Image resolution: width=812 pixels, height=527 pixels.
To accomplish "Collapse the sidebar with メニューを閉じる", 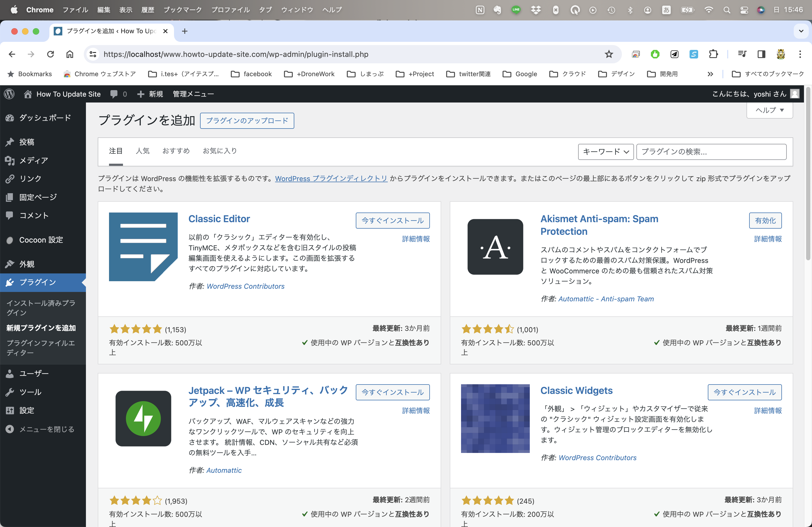I will click(x=43, y=429).
